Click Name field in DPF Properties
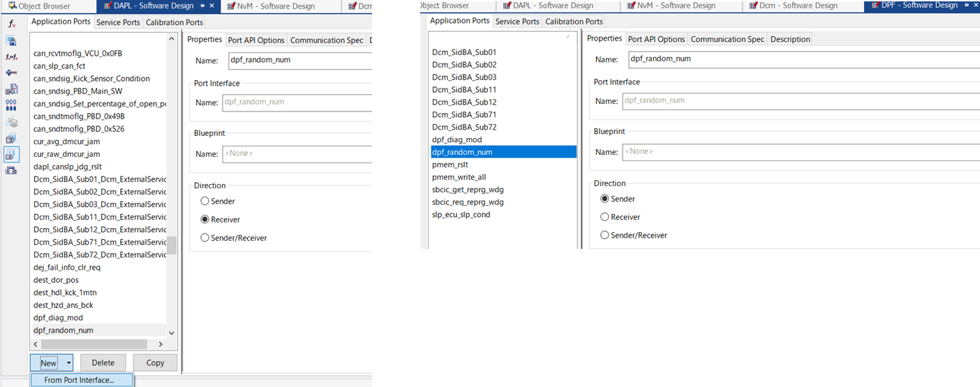 803,59
